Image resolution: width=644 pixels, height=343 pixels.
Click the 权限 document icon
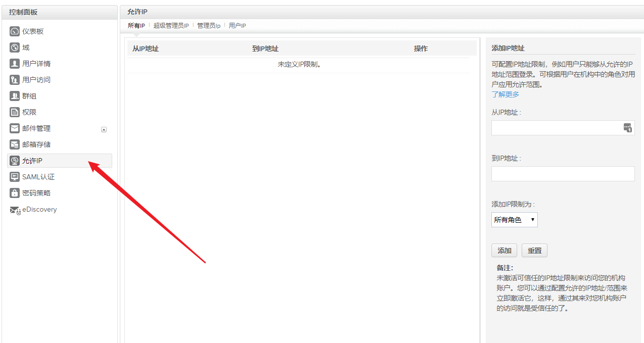click(x=15, y=112)
